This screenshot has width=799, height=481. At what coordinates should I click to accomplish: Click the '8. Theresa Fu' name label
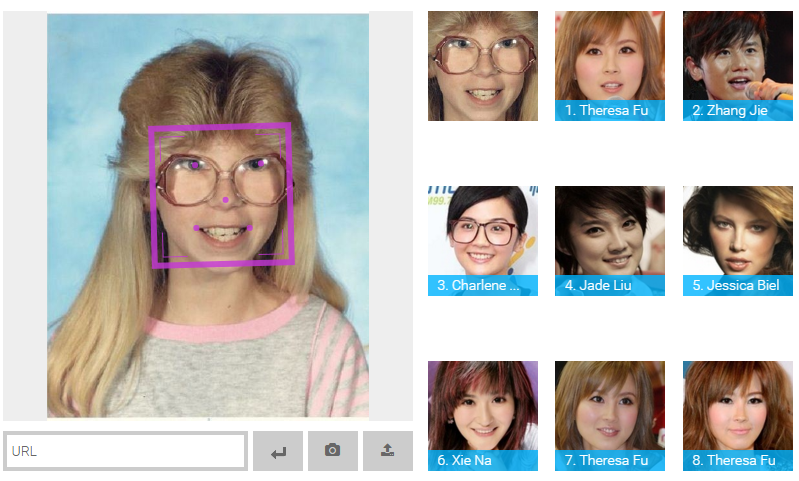point(737,460)
